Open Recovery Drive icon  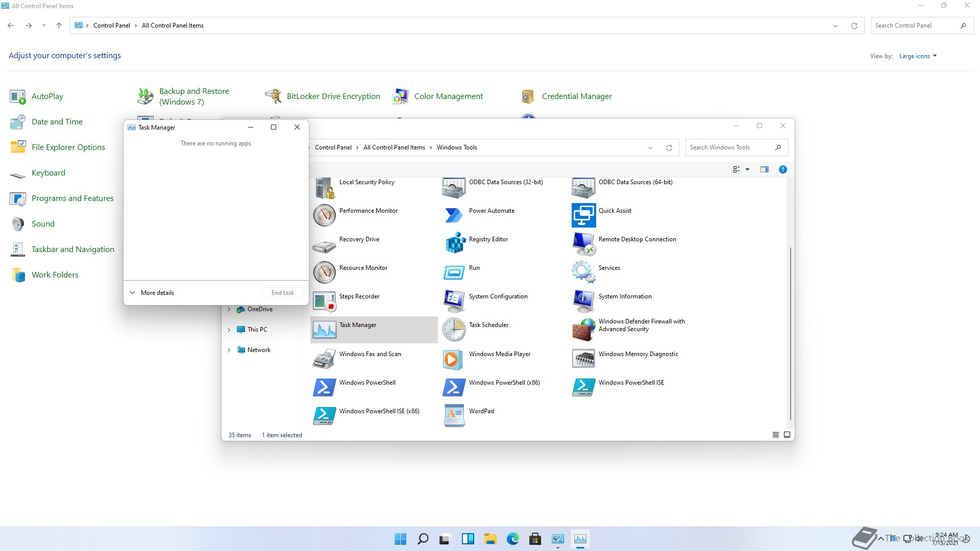coord(325,246)
